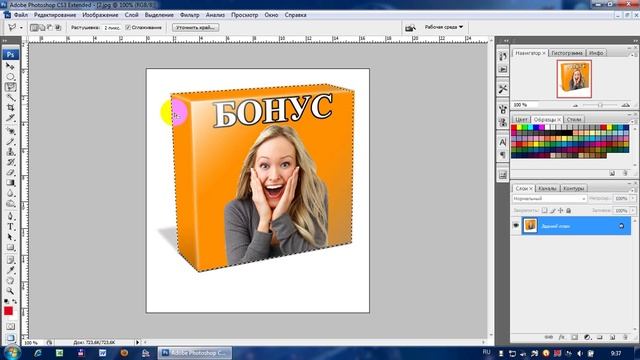Click the Add layer style fx icon
640x360 pixels.
(x=562, y=337)
